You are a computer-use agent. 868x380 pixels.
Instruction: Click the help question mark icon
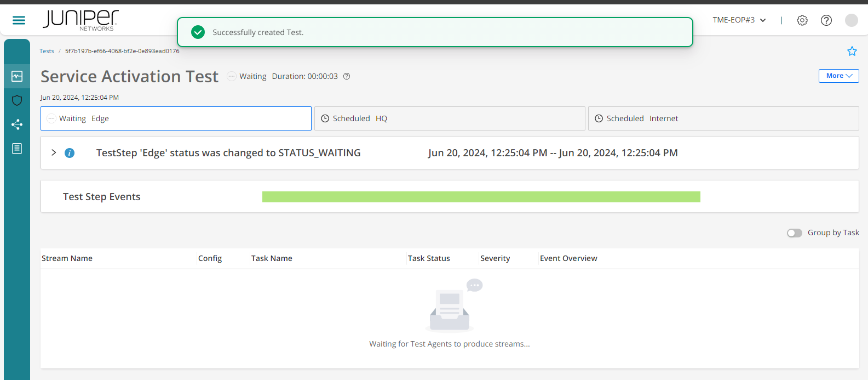click(826, 20)
